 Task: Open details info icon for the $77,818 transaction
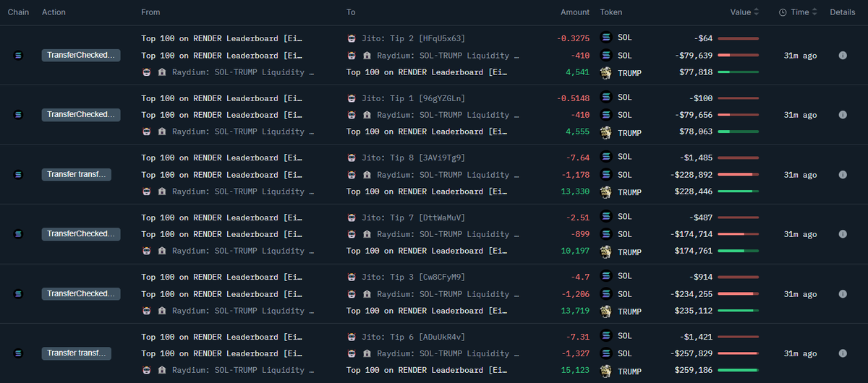(x=843, y=55)
